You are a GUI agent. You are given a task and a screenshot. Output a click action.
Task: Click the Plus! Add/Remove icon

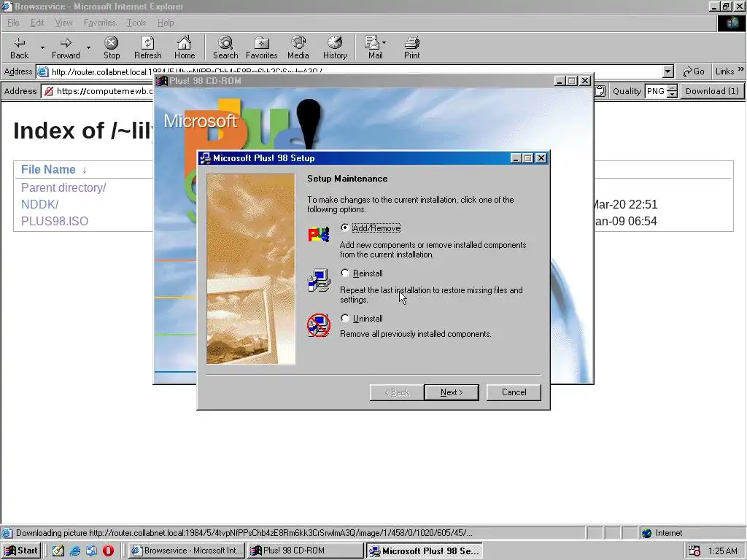click(x=319, y=234)
